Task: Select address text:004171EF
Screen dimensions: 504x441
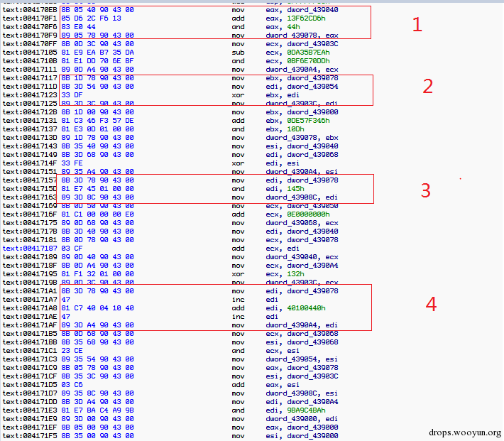Action: coord(30,428)
